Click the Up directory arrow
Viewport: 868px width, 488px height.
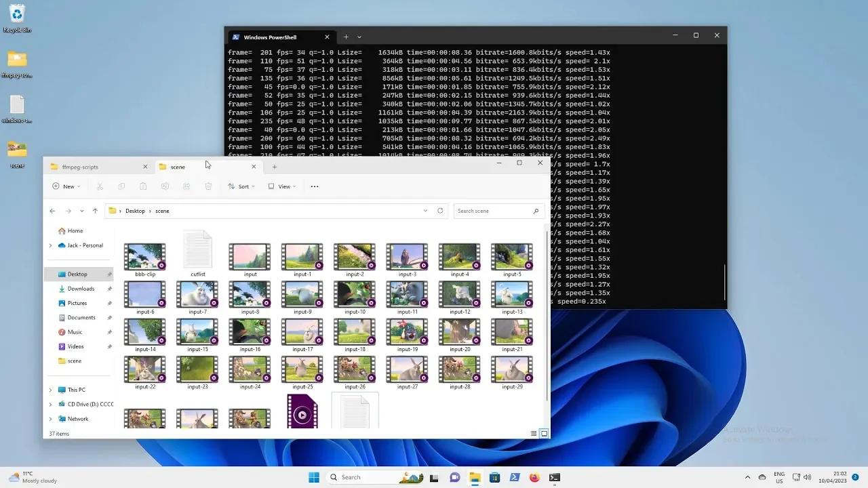point(95,211)
